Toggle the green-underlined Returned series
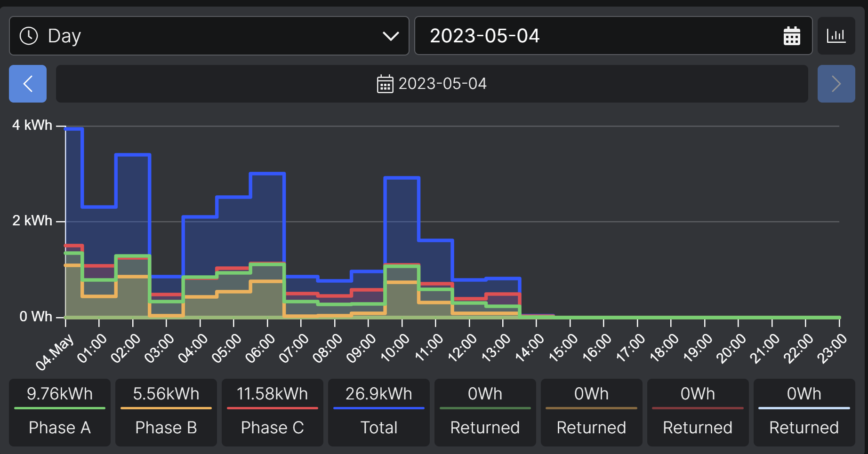The height and width of the screenshot is (454, 868). (485, 412)
